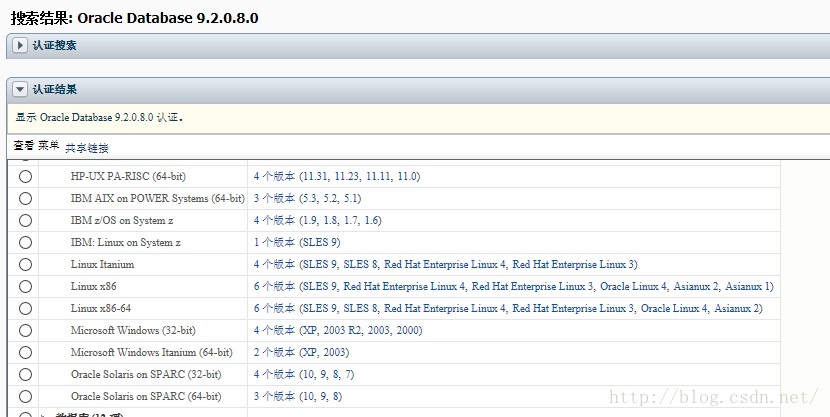Select the IBM: Linux on System z radio button
This screenshot has width=830, height=417.
(25, 243)
